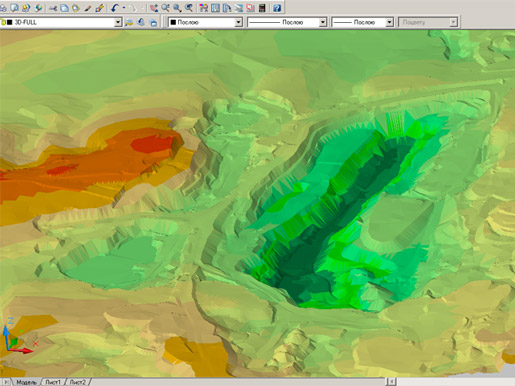Open the Zoom Window flyout icon
This screenshot has width=515, height=386.
(177, 8)
